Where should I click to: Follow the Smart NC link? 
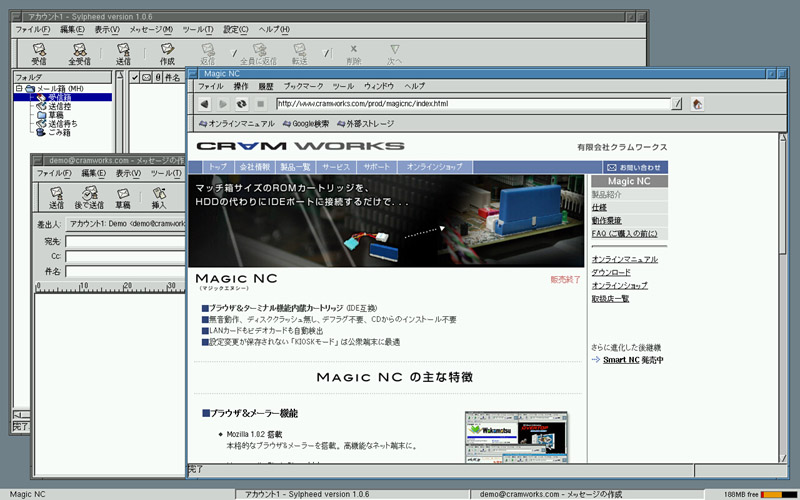621,360
